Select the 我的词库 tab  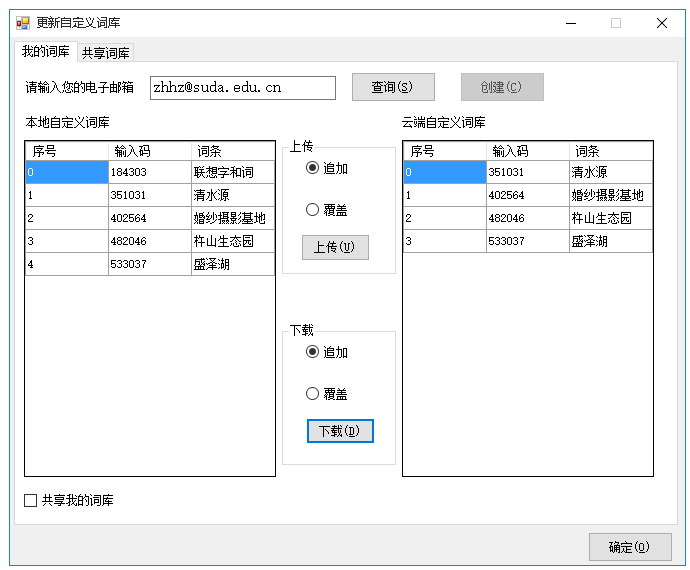tap(46, 52)
